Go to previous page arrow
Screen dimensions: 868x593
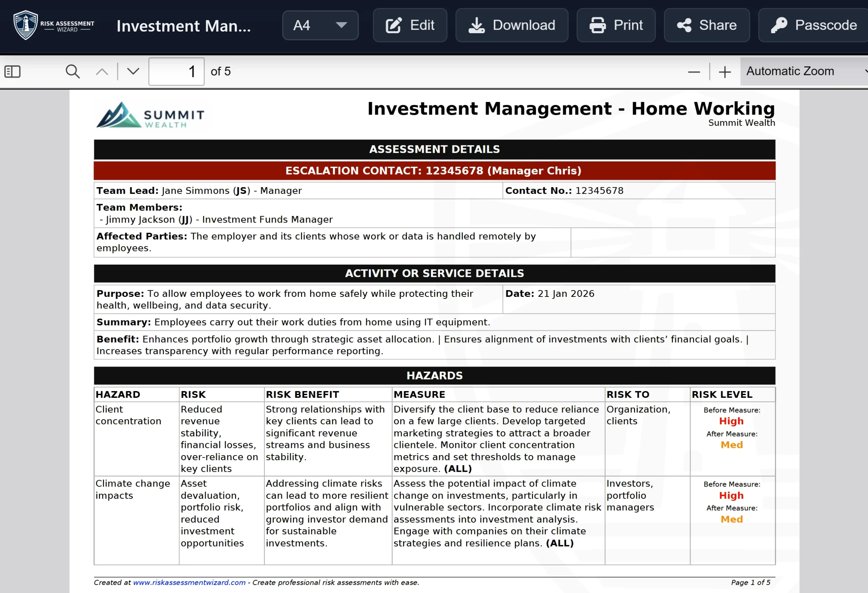point(102,71)
